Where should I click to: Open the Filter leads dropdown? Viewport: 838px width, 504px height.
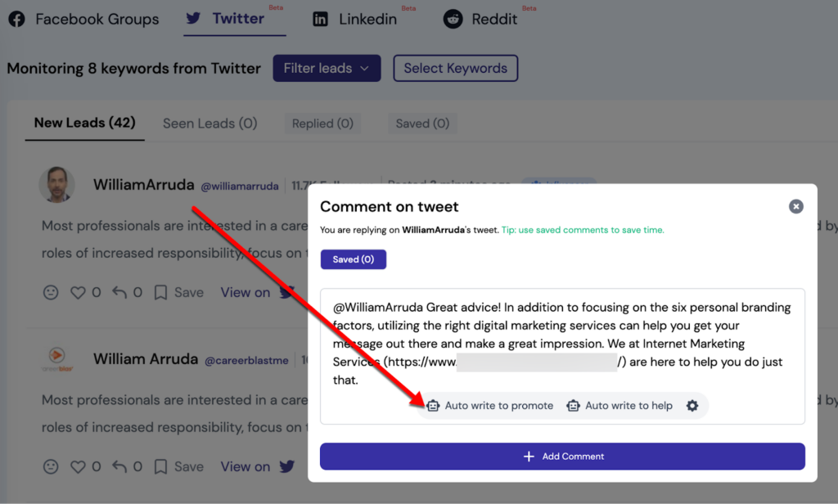(x=327, y=69)
